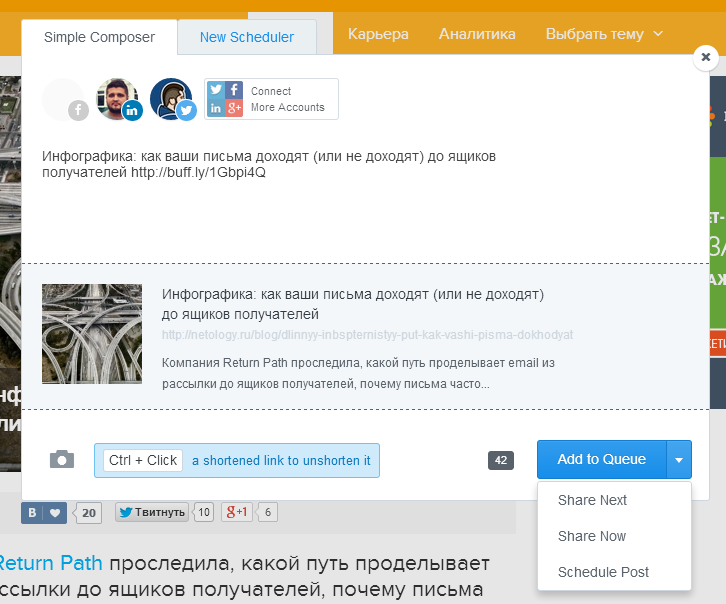
Task: Click Connect More Accounts button
Action: (x=271, y=99)
